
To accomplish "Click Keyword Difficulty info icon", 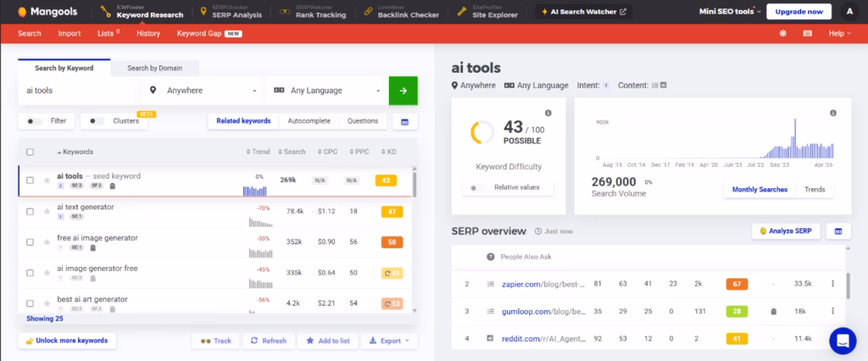I will point(548,113).
